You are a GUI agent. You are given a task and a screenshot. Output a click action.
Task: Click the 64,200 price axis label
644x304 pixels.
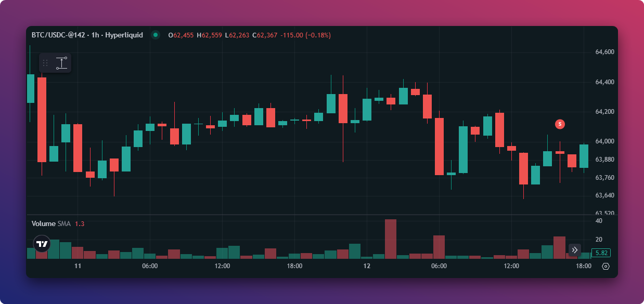click(604, 112)
